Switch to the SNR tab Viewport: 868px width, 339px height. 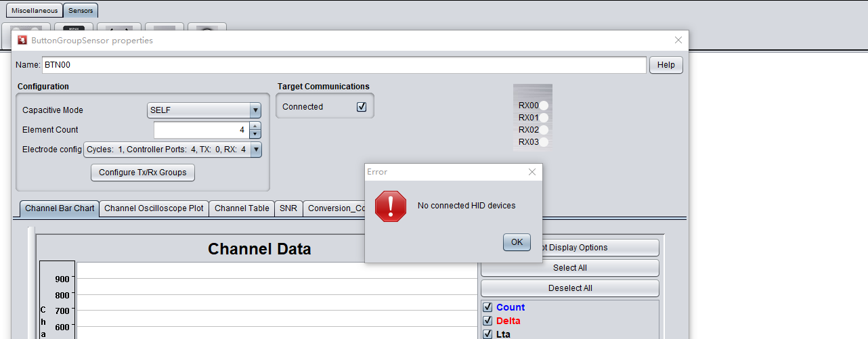coord(288,208)
